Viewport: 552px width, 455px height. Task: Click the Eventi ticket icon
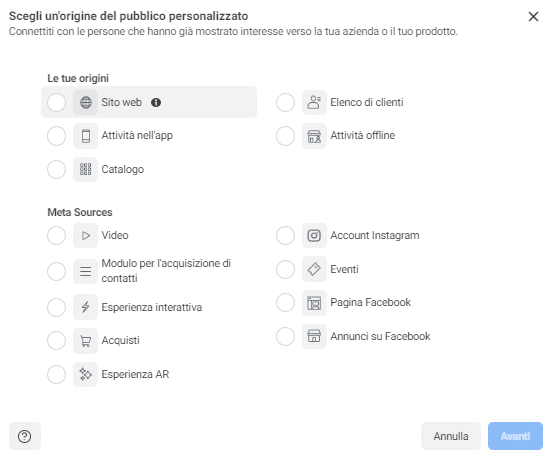coord(314,269)
